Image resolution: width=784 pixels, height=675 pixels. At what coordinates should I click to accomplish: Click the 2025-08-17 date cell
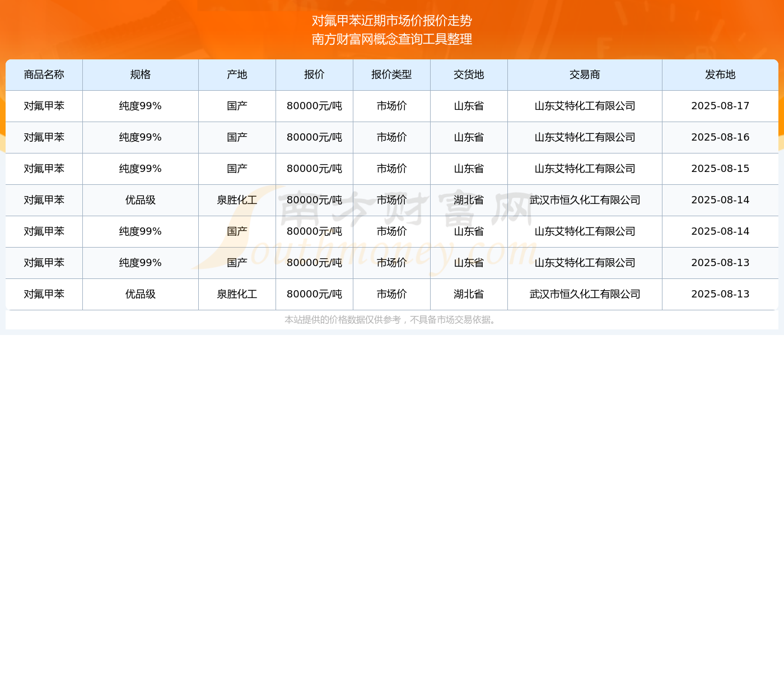coord(720,106)
